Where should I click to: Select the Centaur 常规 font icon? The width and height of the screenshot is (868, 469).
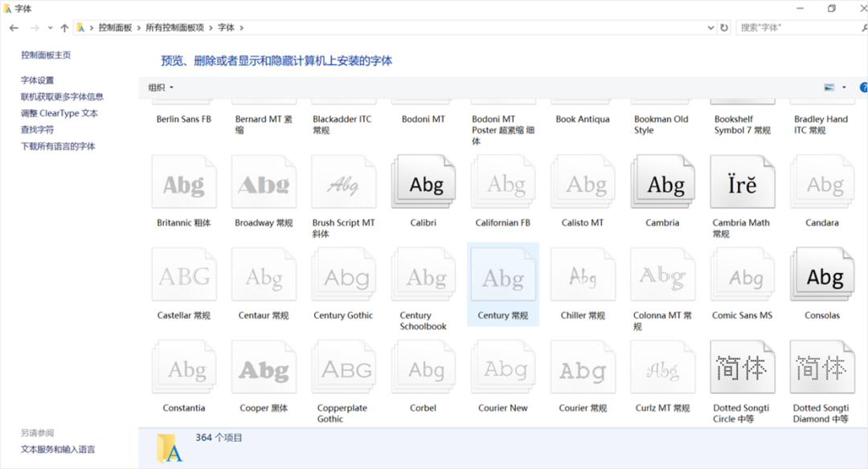click(264, 275)
